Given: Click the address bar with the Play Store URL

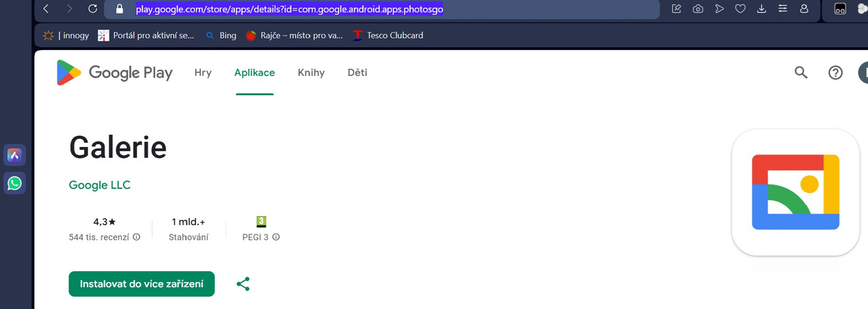Looking at the screenshot, I should (x=382, y=9).
